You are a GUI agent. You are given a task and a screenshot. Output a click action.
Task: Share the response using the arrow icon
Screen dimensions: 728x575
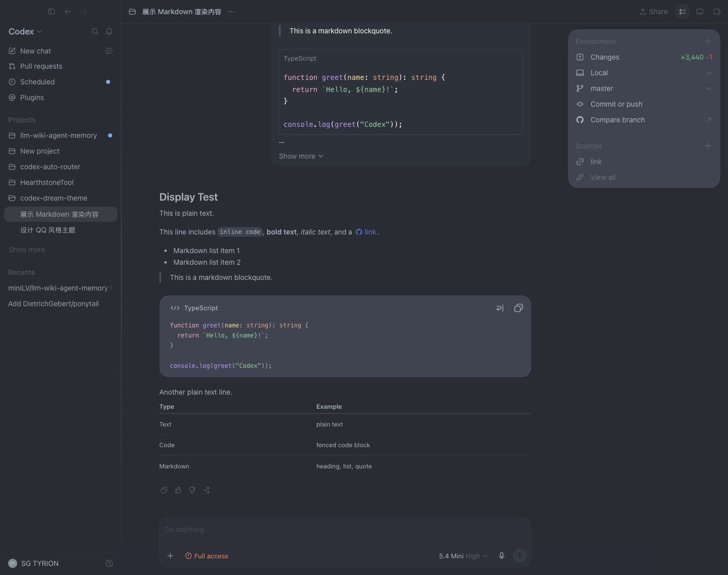coord(206,490)
